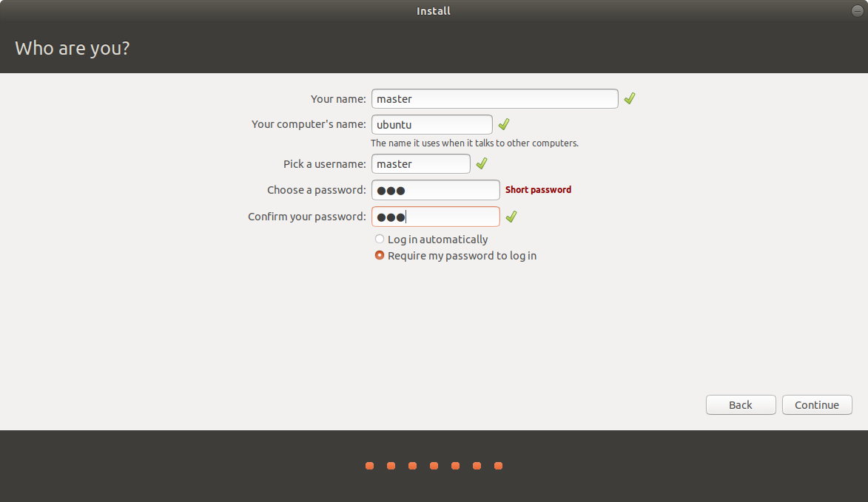
Task: Click the last orange progress dot
Action: (498, 466)
